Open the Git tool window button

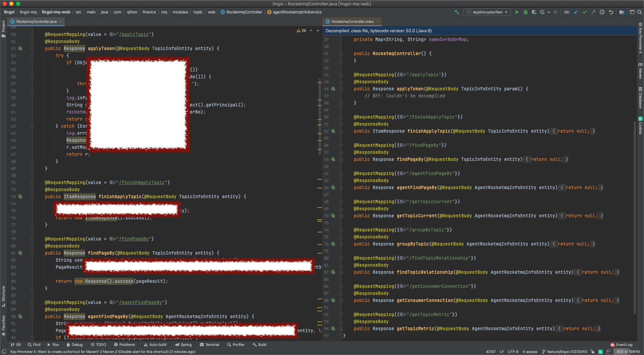click(16, 345)
